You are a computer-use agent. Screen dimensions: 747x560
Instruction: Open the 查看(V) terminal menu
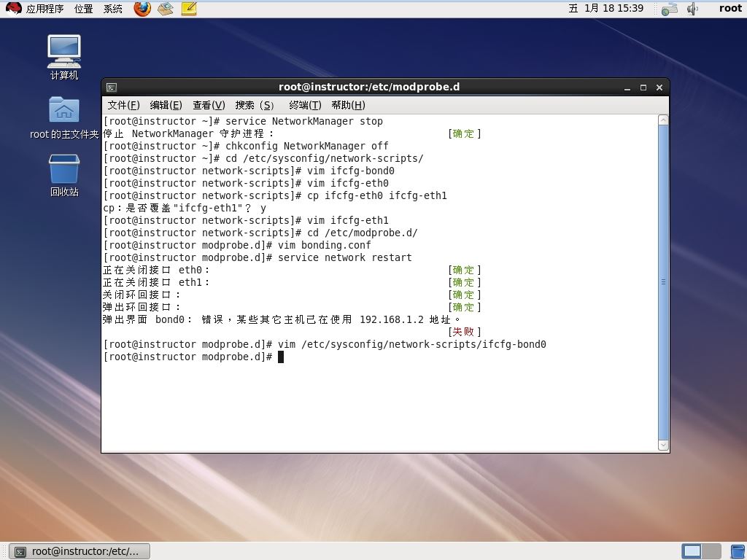(x=209, y=105)
